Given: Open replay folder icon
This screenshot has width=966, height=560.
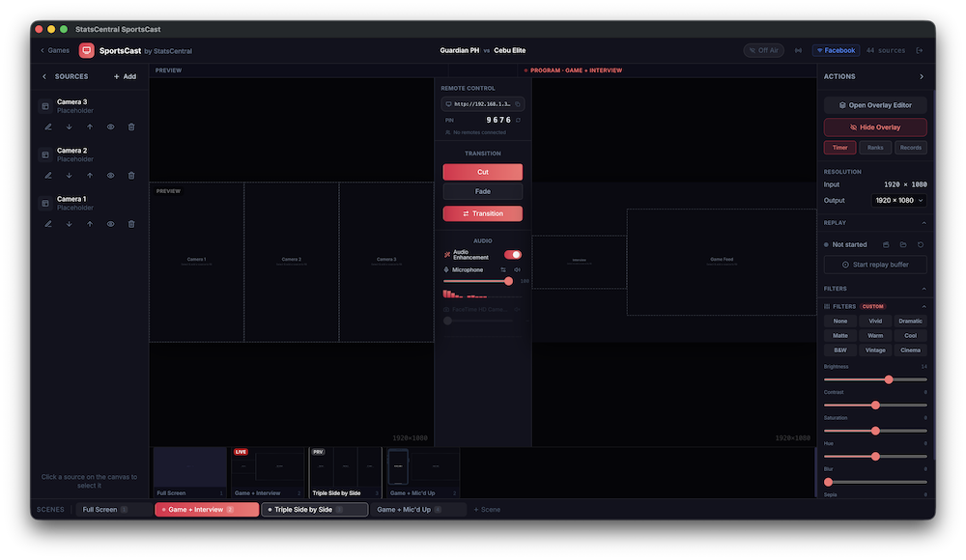Looking at the screenshot, I should pos(903,244).
